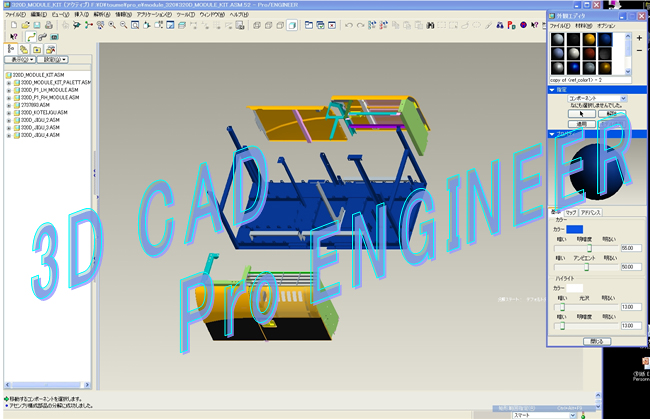Click the Redo arrow icon
650x419 pixels.
pyautogui.click(x=360, y=25)
